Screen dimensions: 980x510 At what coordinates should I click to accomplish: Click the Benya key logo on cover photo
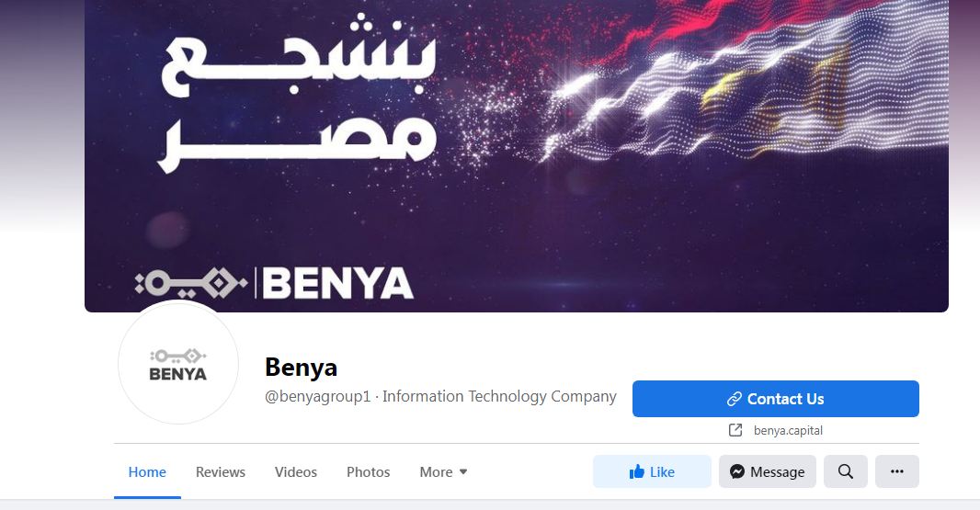point(190,284)
